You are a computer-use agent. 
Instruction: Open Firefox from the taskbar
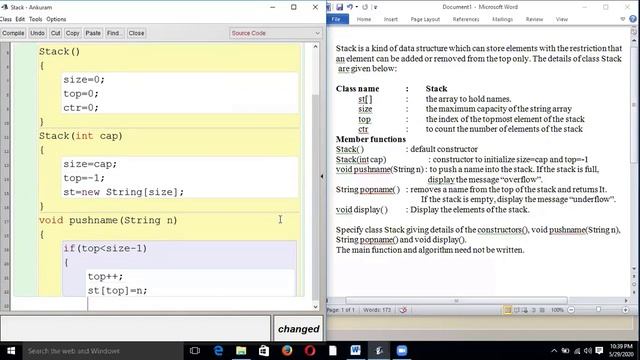coord(287,351)
